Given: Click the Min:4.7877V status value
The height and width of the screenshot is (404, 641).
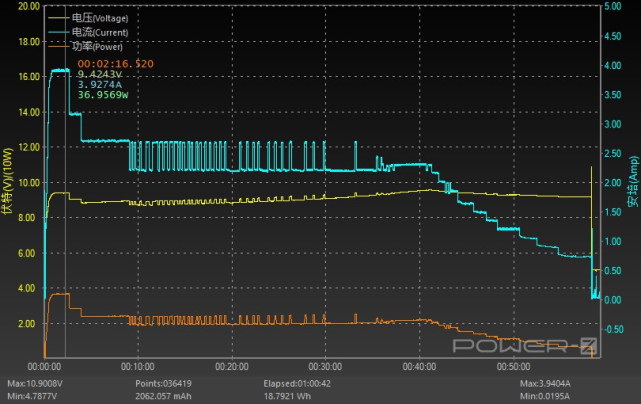Looking at the screenshot, I should click(x=32, y=396).
